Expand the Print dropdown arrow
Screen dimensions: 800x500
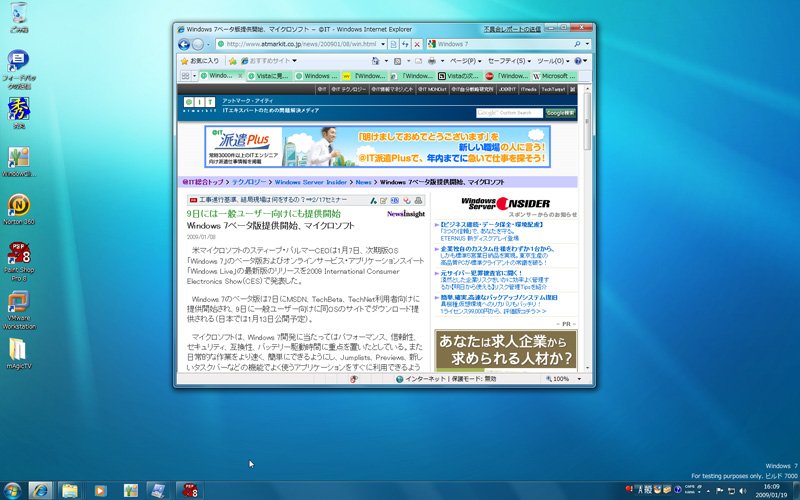442,61
